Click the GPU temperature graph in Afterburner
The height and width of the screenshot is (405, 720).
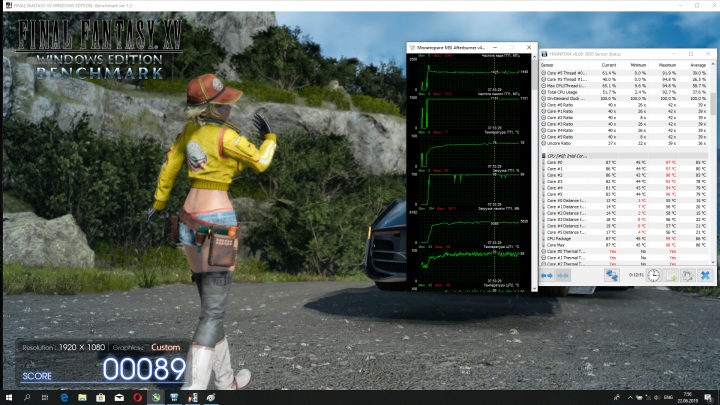pos(468,151)
